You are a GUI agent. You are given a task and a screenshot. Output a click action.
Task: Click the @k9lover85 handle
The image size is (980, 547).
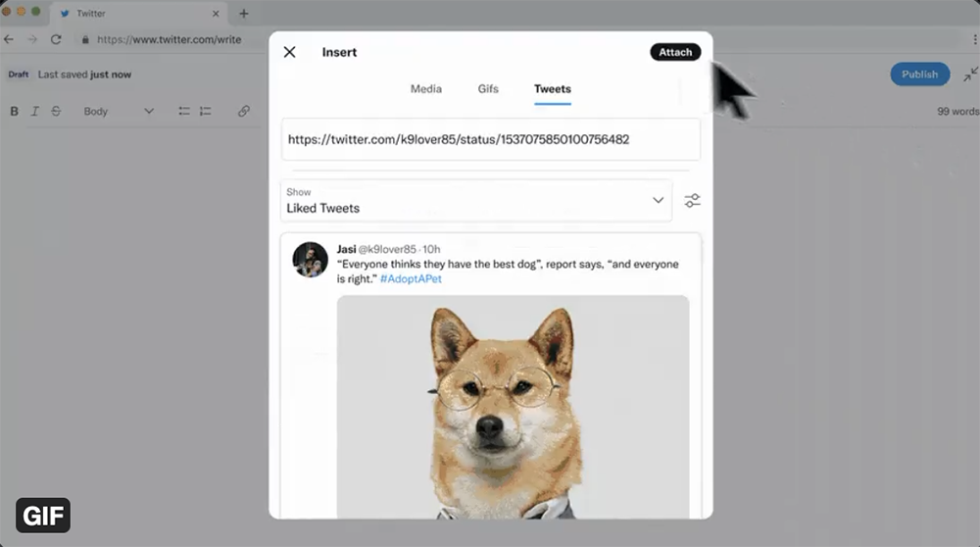pos(387,249)
